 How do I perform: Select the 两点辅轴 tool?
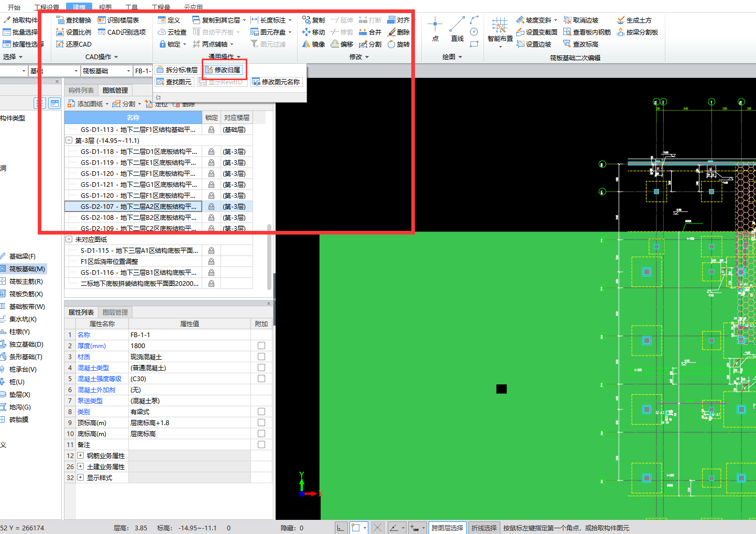210,44
